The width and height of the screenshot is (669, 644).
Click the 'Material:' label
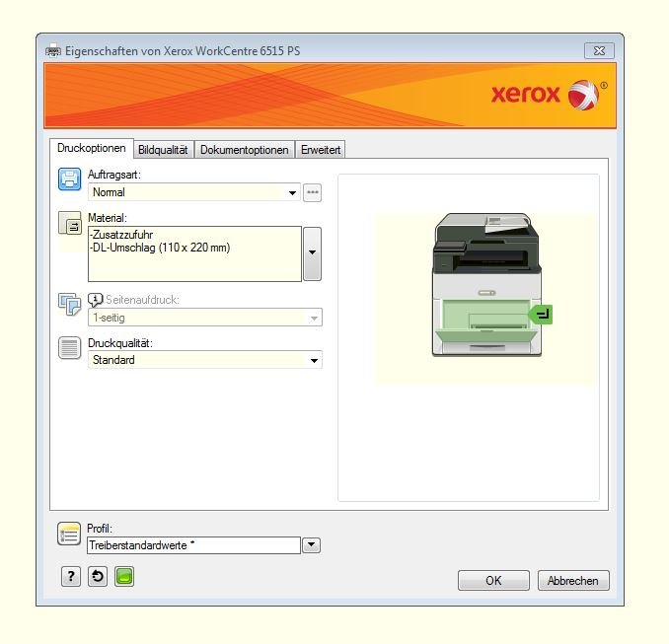(108, 218)
